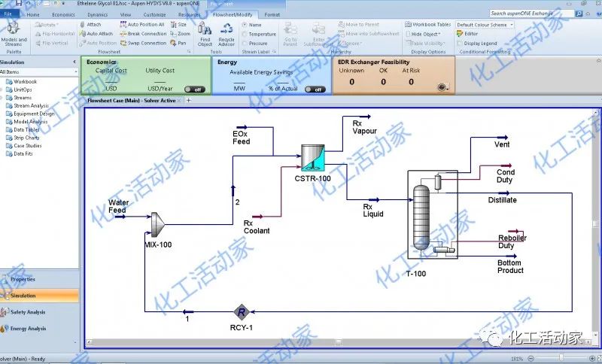Select the Name stream label option
The image size is (602, 364).
[252, 25]
